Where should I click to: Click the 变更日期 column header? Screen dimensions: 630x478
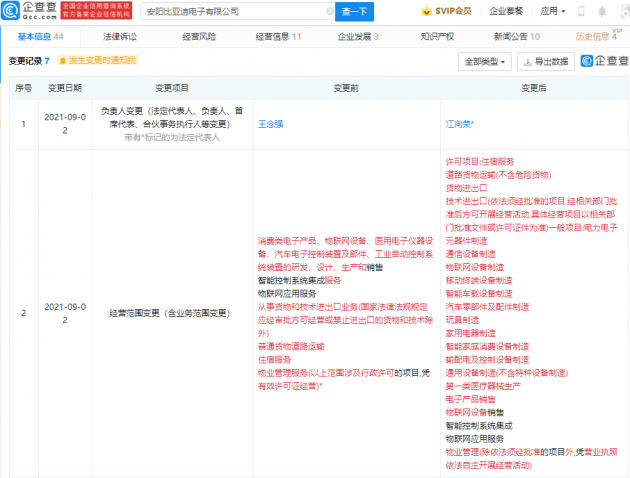click(x=65, y=88)
